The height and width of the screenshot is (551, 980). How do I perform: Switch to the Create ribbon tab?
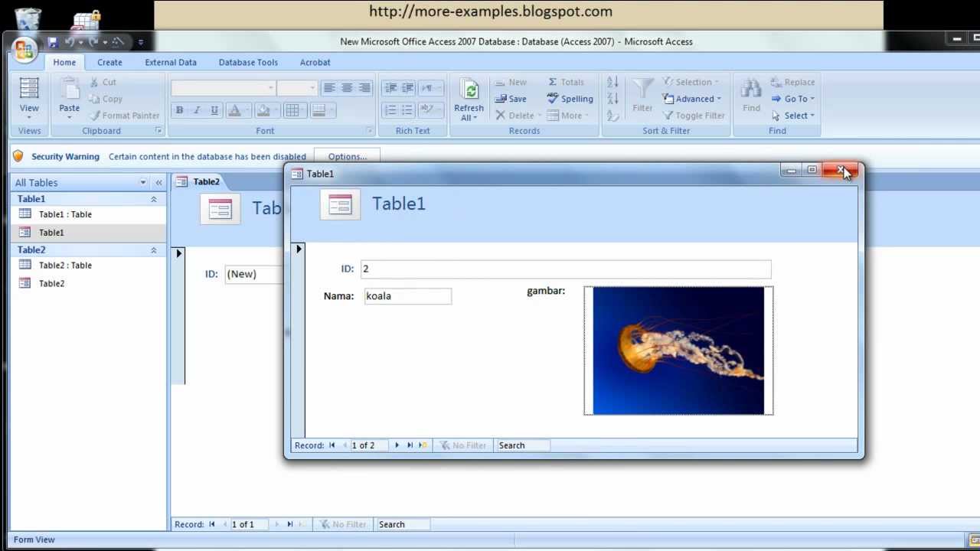point(109,63)
